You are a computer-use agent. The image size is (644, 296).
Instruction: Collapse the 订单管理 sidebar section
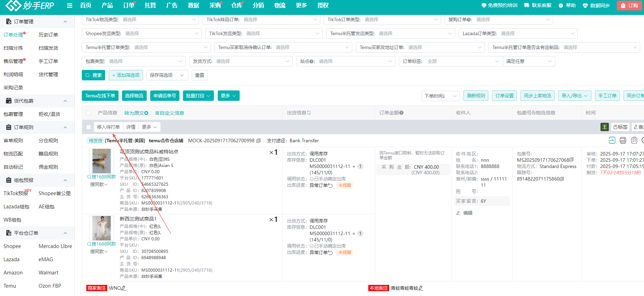(x=65, y=22)
